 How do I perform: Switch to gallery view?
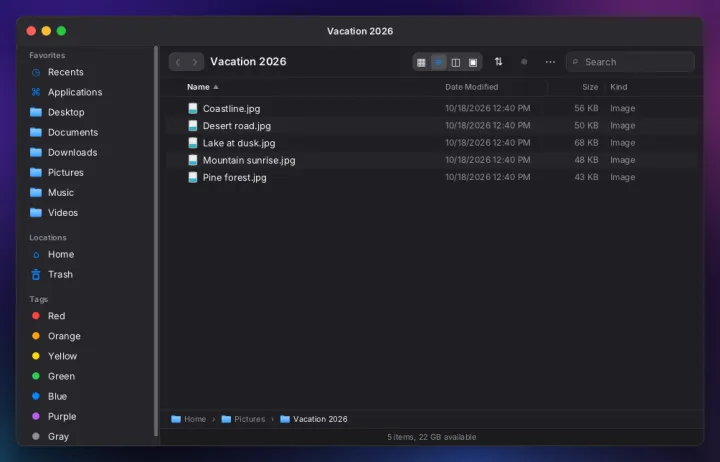pyautogui.click(x=473, y=62)
